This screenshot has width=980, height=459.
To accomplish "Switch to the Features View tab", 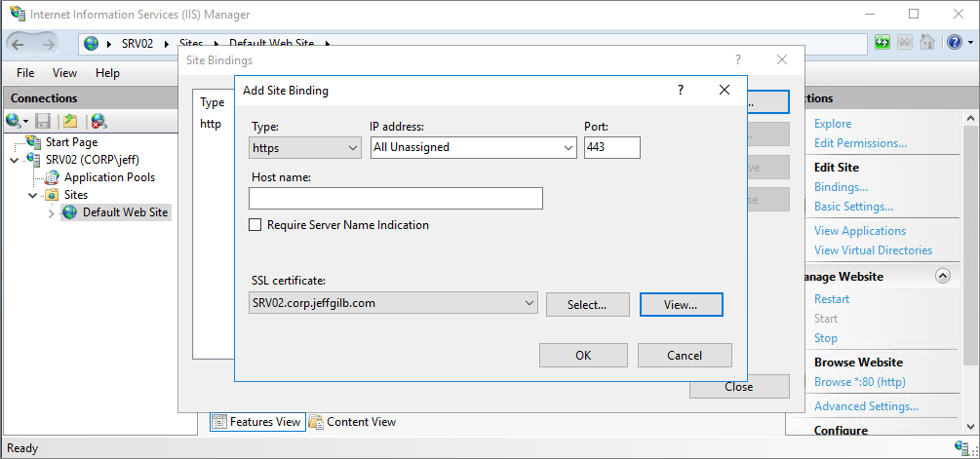I will [x=256, y=422].
